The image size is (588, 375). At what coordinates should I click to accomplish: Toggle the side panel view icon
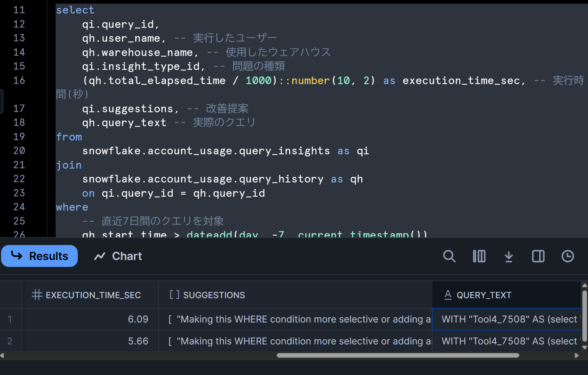[538, 256]
